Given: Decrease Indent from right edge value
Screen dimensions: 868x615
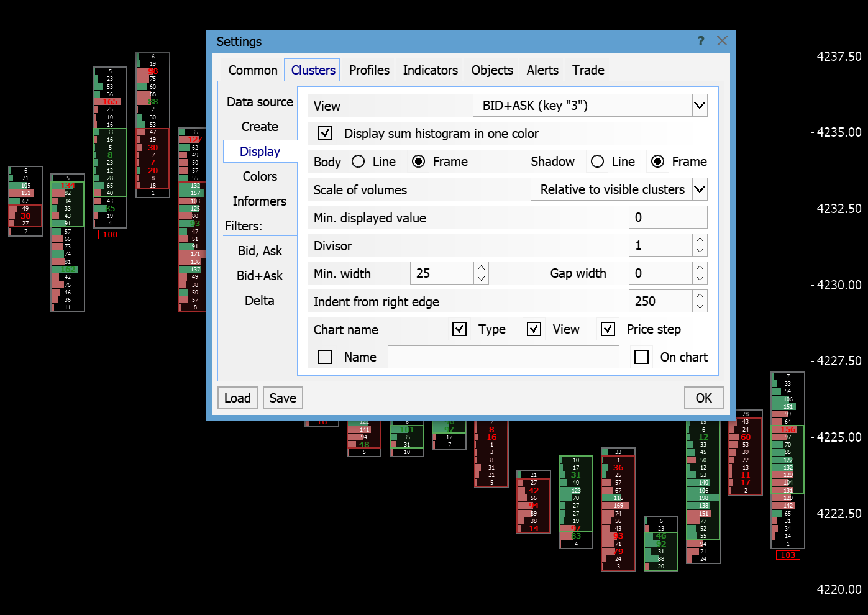Looking at the screenshot, I should [x=700, y=307].
